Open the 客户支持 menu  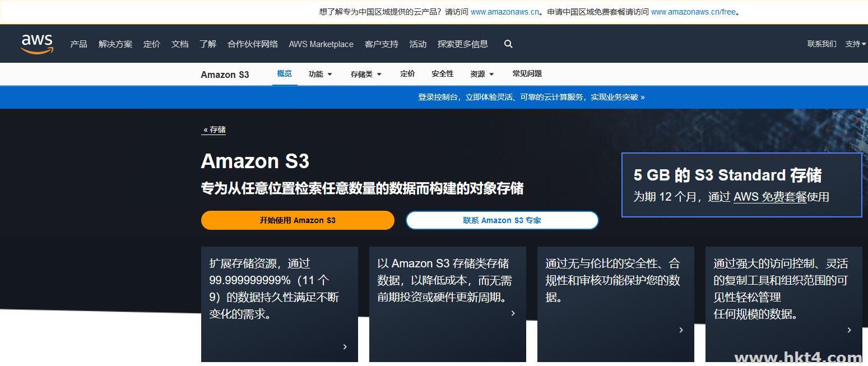pyautogui.click(x=382, y=44)
